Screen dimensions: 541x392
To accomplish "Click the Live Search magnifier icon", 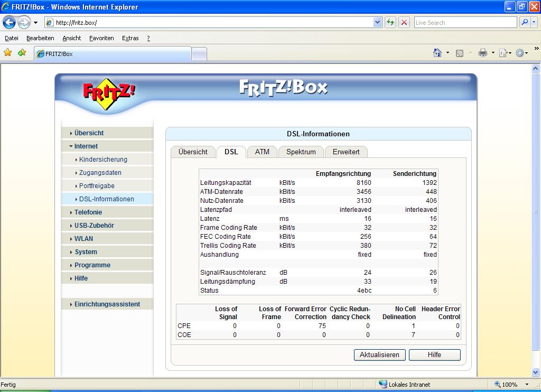I will click(x=525, y=22).
